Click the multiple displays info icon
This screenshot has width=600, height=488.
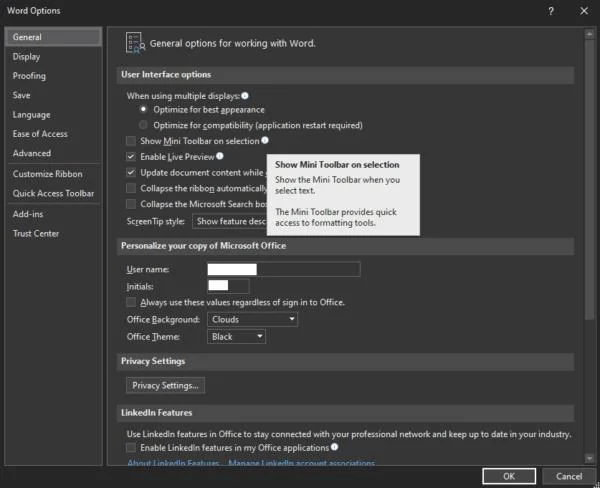pos(245,96)
